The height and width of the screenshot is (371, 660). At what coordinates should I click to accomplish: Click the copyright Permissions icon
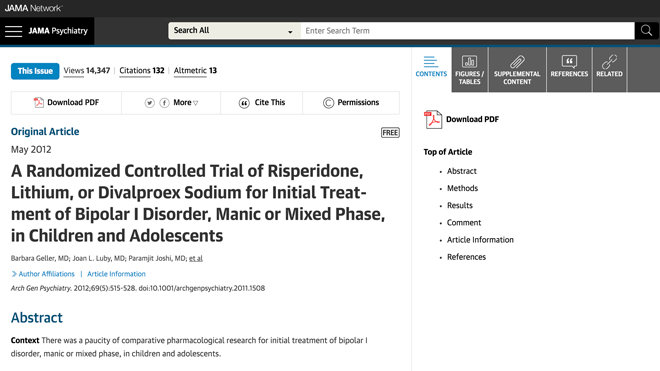tap(328, 103)
